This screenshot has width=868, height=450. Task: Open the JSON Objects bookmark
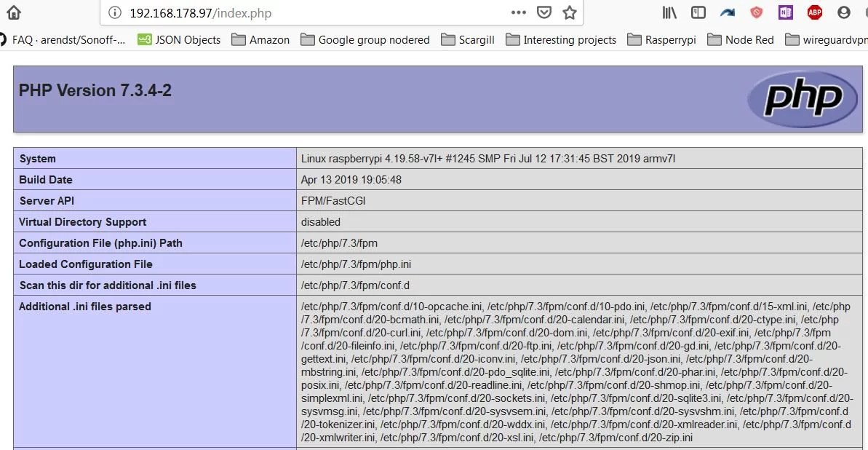[179, 40]
